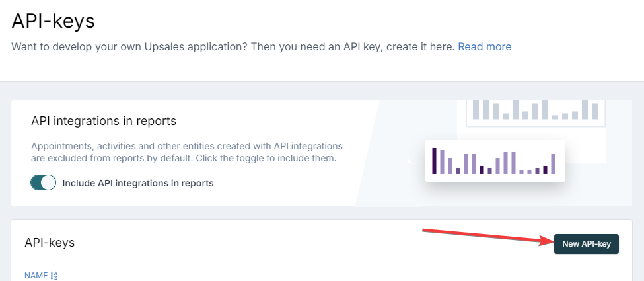Click the Include API integrations in reports label
Screen dimensions: 644x281
pos(138,183)
